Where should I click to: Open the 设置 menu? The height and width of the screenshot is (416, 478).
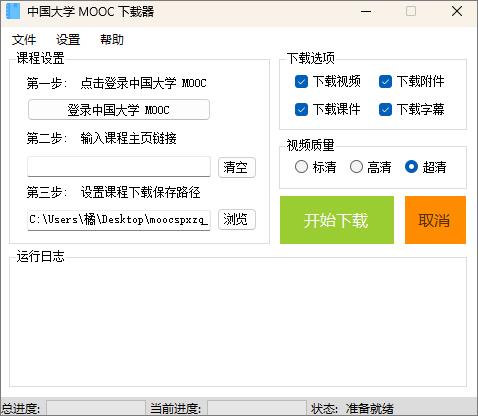click(x=68, y=40)
